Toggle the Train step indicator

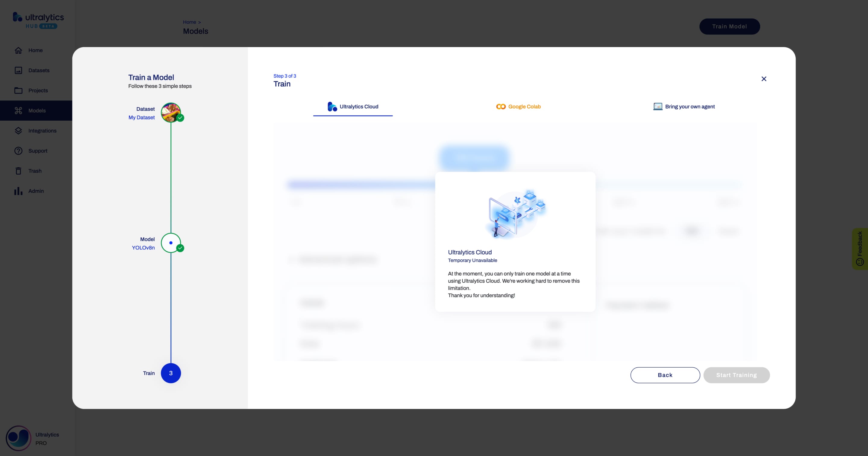click(171, 373)
